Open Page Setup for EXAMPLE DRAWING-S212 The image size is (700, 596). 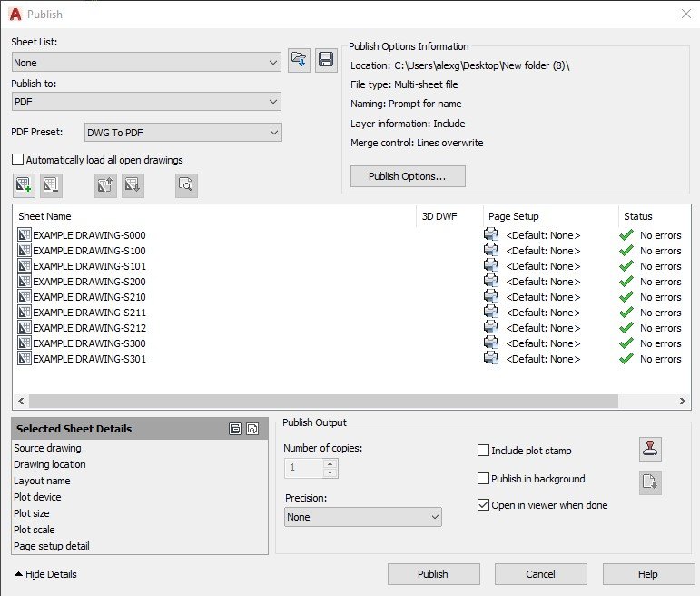click(x=543, y=328)
